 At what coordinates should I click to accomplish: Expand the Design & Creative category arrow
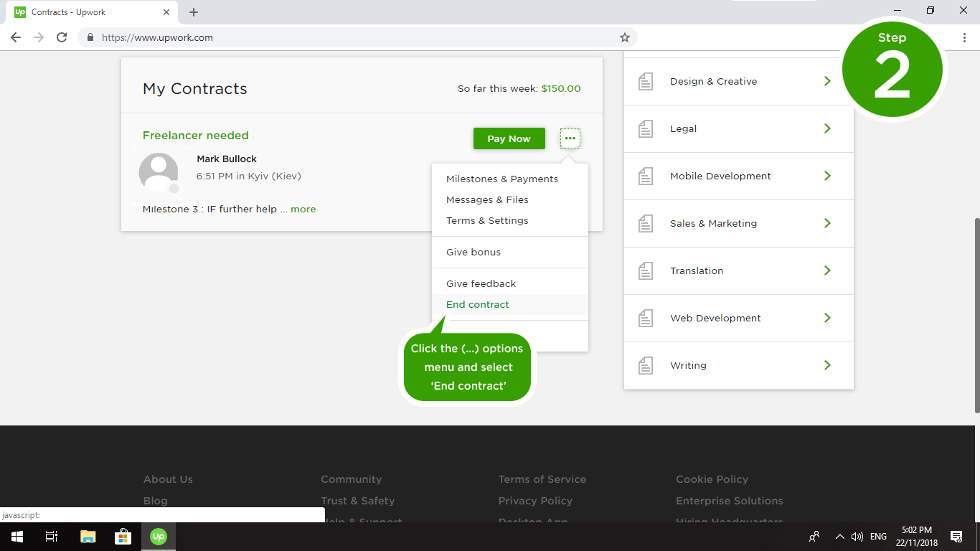pyautogui.click(x=827, y=81)
